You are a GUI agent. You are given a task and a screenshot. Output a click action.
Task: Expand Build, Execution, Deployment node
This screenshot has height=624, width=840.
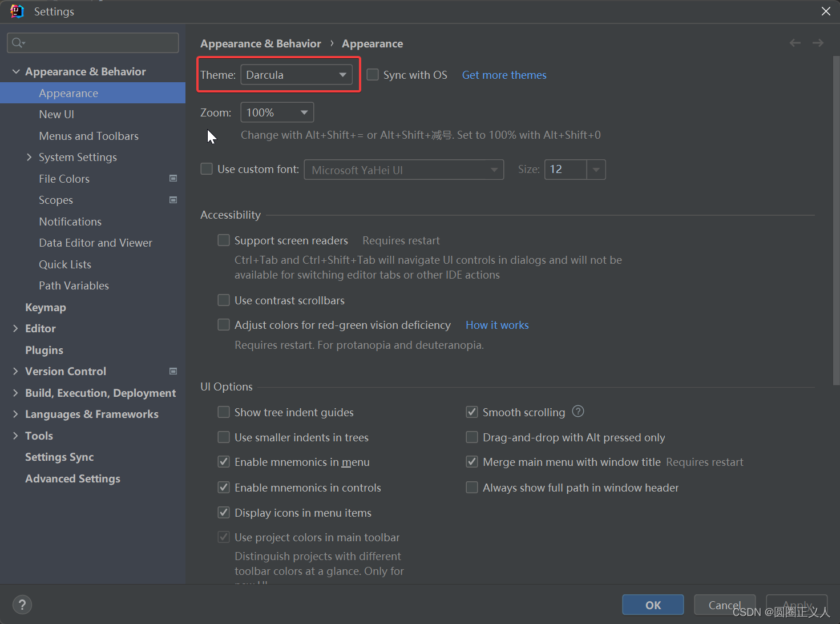[x=15, y=393]
